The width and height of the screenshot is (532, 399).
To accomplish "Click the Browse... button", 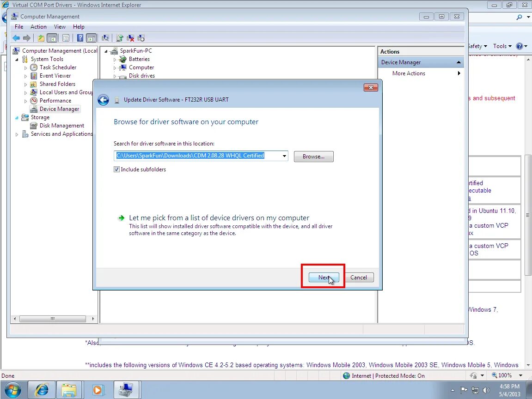I will (x=313, y=156).
